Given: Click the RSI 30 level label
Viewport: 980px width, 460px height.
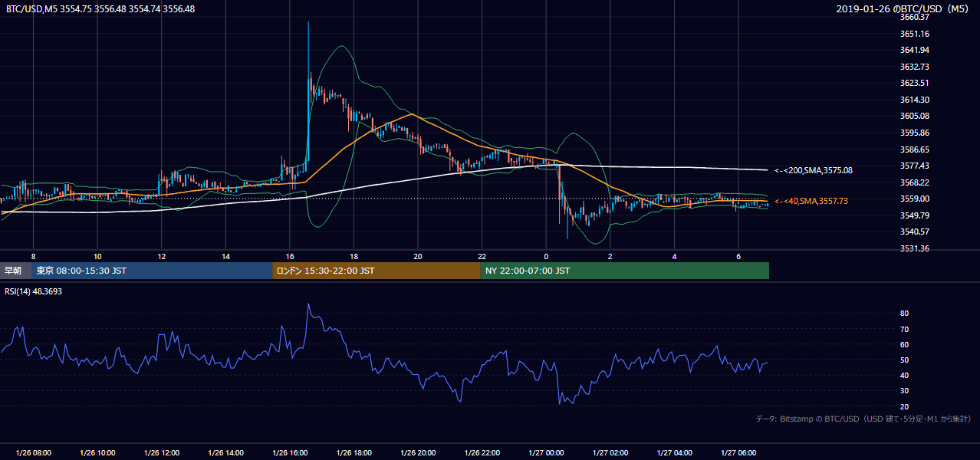Looking at the screenshot, I should coord(905,391).
